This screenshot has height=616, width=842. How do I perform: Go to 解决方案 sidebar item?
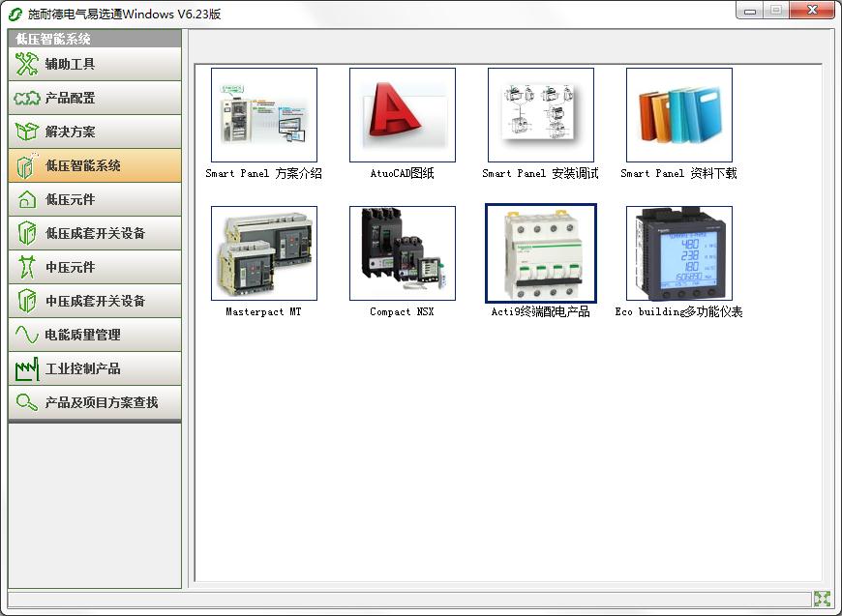[x=95, y=132]
